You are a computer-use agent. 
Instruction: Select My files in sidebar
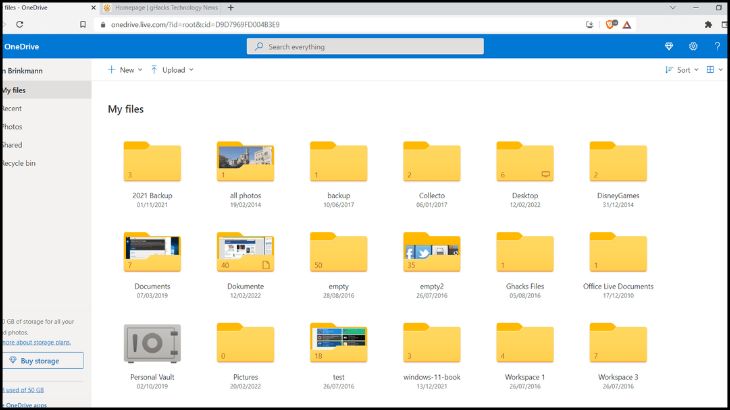coord(46,90)
